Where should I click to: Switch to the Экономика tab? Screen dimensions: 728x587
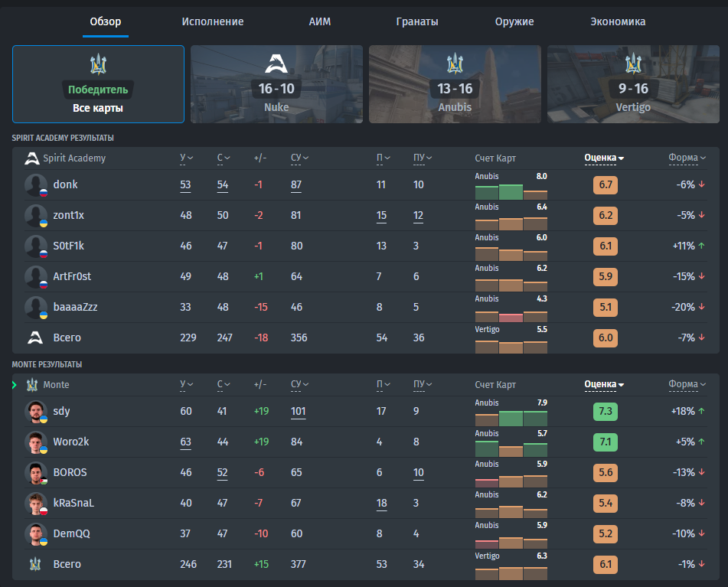click(618, 21)
